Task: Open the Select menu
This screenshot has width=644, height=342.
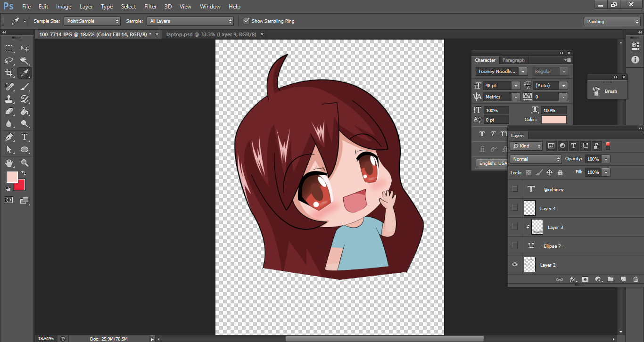Action: click(x=128, y=7)
